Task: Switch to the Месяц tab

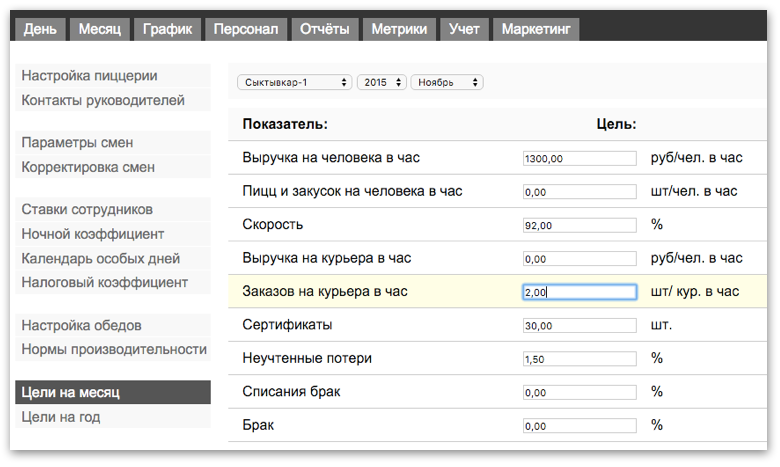Action: coord(99,29)
